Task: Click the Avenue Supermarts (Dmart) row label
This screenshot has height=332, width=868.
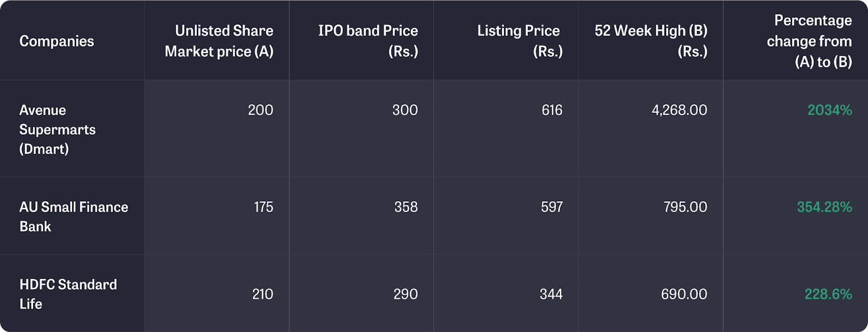Action: (58, 130)
